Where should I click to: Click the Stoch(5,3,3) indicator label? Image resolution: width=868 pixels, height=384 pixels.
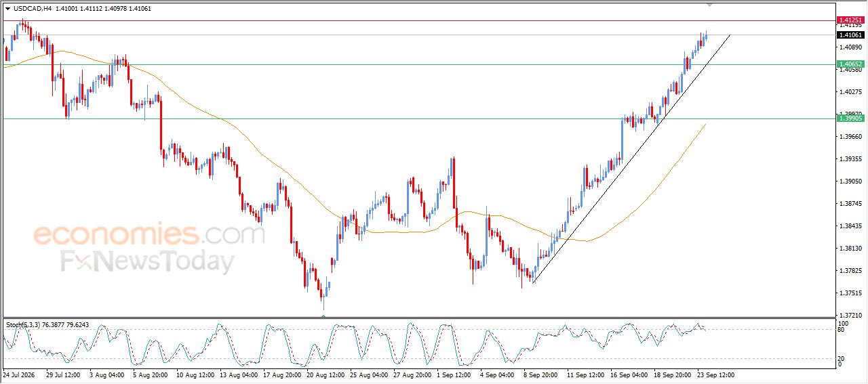[x=24, y=325]
